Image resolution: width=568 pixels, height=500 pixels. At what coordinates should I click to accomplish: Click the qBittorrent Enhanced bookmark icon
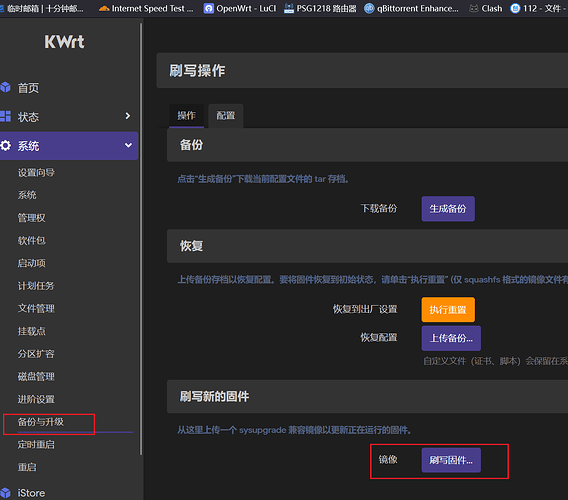pyautogui.click(x=369, y=8)
